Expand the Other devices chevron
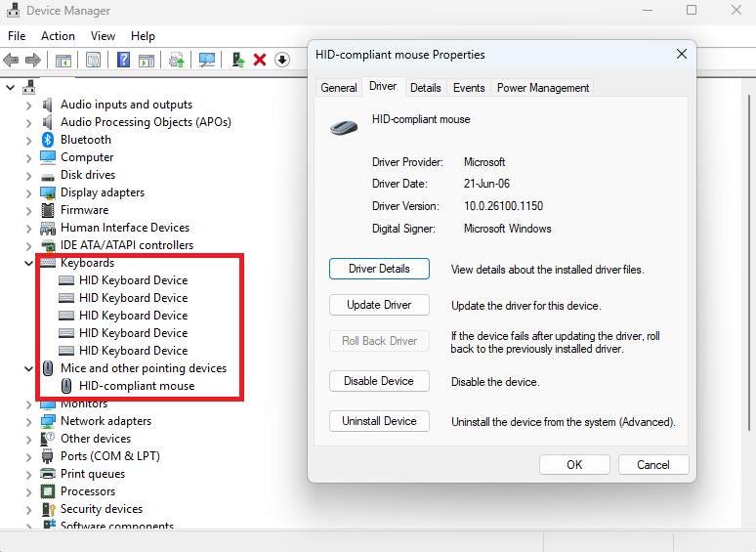Image resolution: width=756 pixels, height=552 pixels. pyautogui.click(x=29, y=440)
